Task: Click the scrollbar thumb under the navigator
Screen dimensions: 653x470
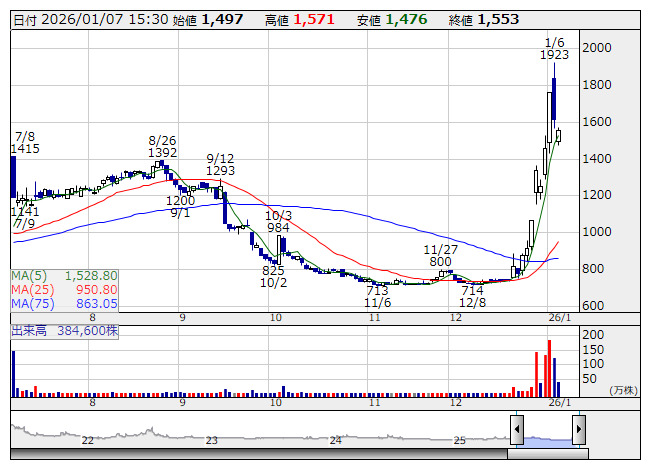Action: tap(547, 454)
